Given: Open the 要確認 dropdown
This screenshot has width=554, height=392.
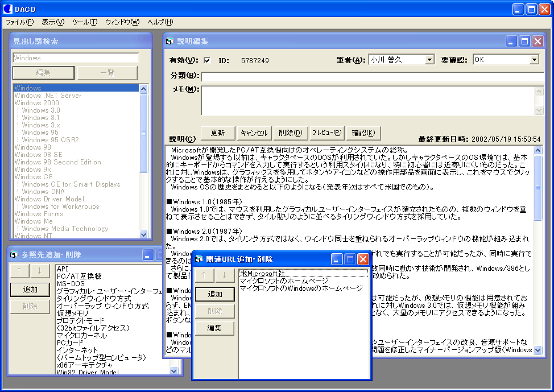Looking at the screenshot, I should pyautogui.click(x=534, y=59).
